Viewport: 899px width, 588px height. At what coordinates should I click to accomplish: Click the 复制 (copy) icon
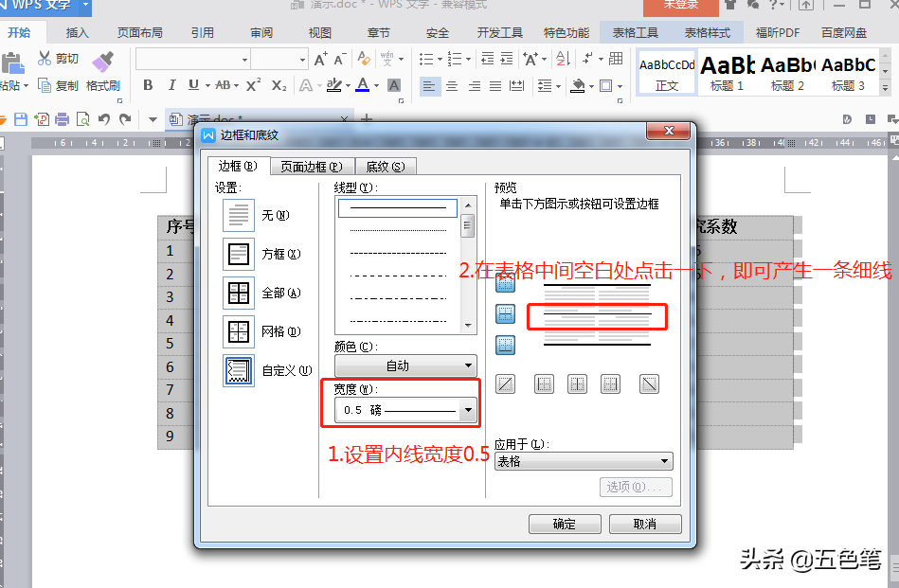coord(45,85)
